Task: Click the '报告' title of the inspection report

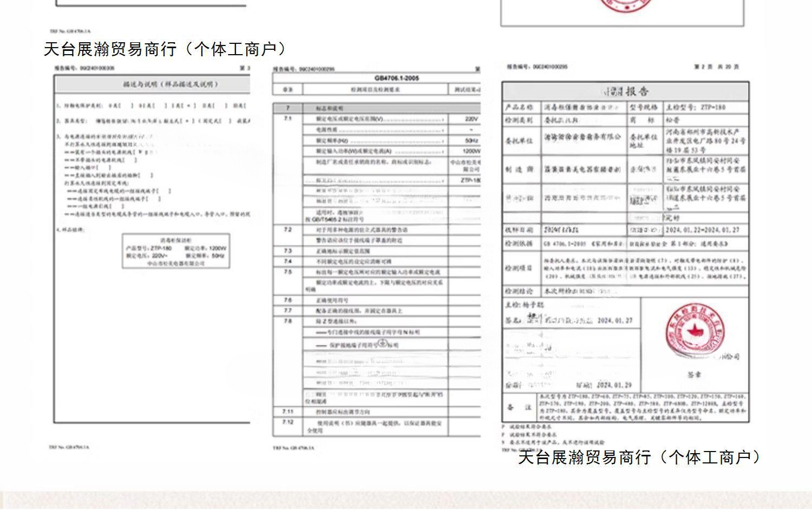Action: pos(626,91)
